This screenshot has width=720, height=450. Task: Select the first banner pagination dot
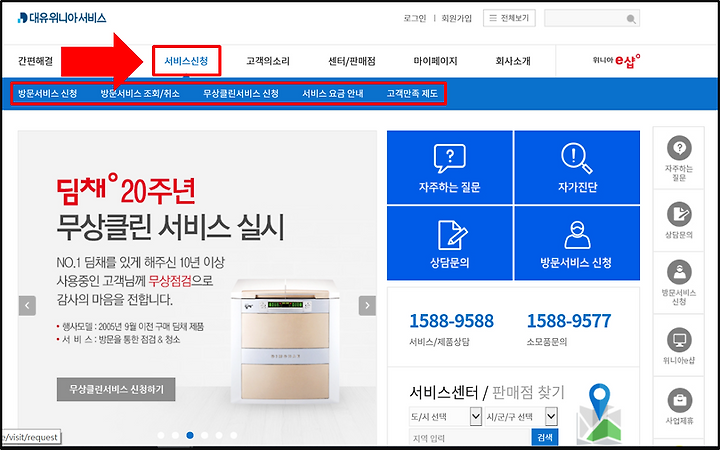coord(161,435)
